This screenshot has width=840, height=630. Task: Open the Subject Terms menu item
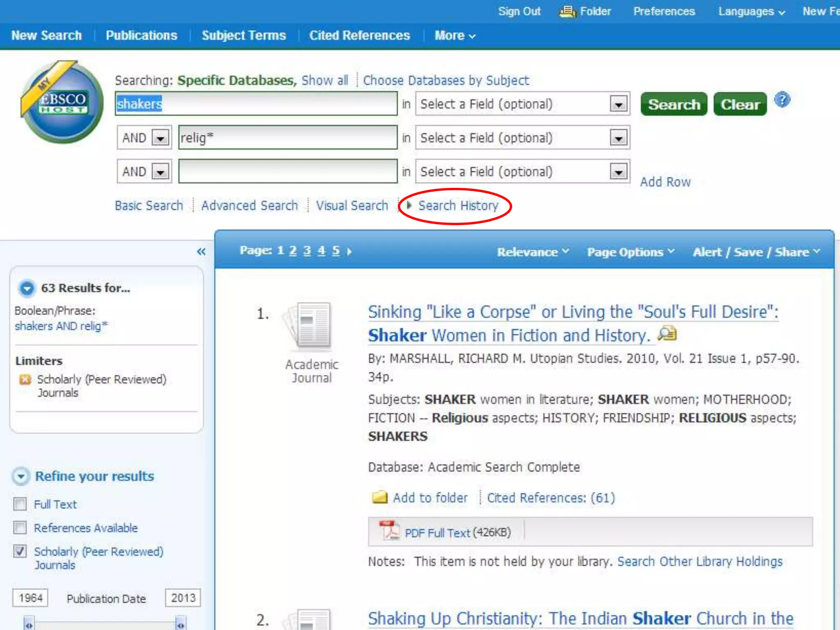[244, 35]
